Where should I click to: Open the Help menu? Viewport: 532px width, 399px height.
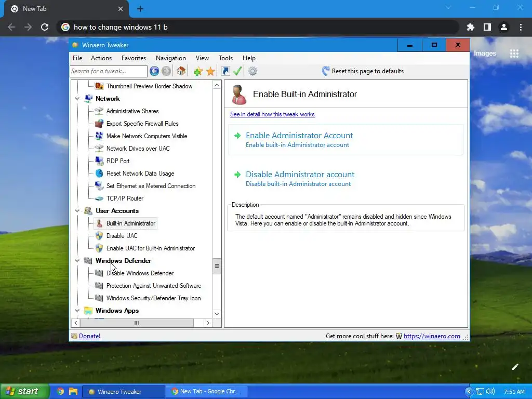coord(249,58)
